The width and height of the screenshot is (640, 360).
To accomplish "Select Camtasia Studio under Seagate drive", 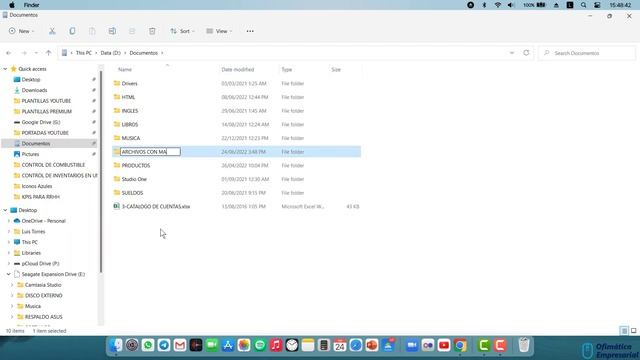I will (43, 285).
